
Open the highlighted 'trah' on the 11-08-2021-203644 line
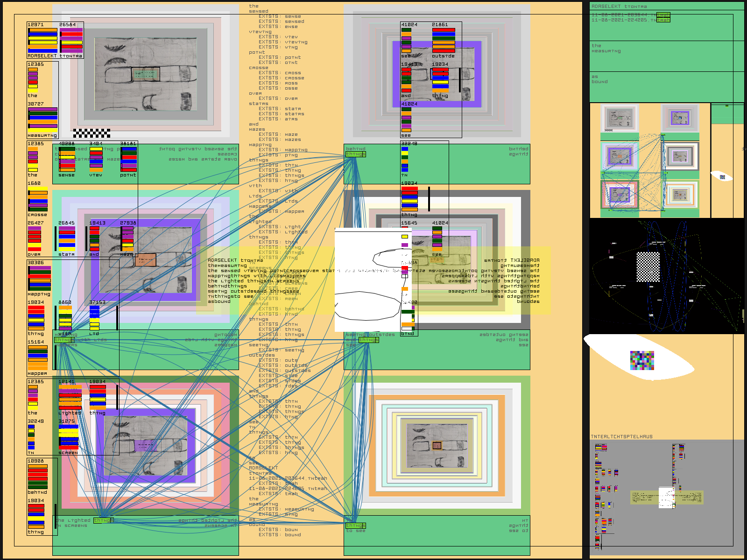point(663,15)
